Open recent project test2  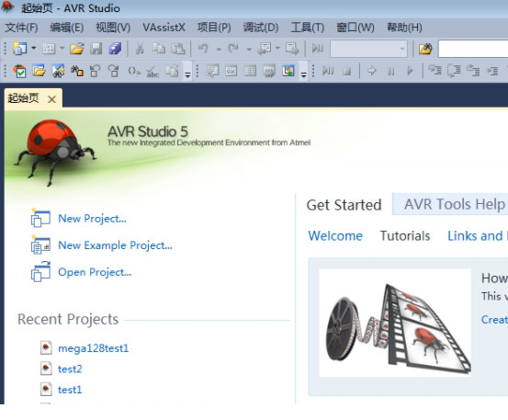coord(70,369)
